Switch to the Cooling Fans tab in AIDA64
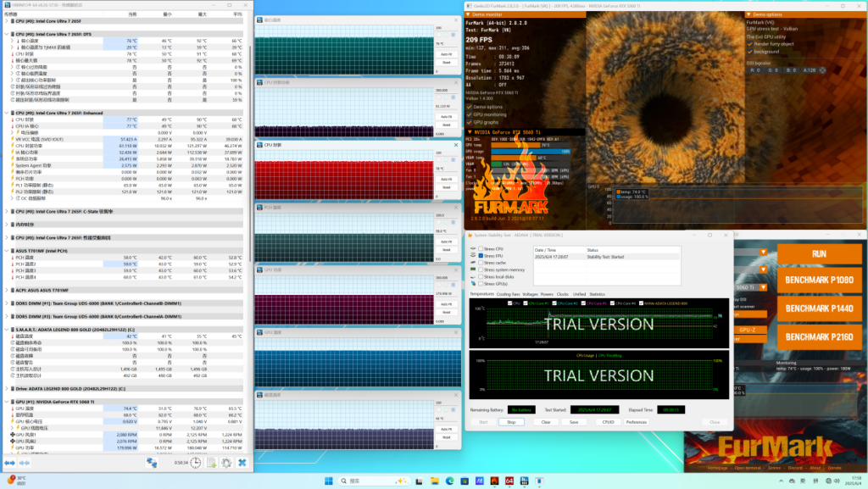 509,294
